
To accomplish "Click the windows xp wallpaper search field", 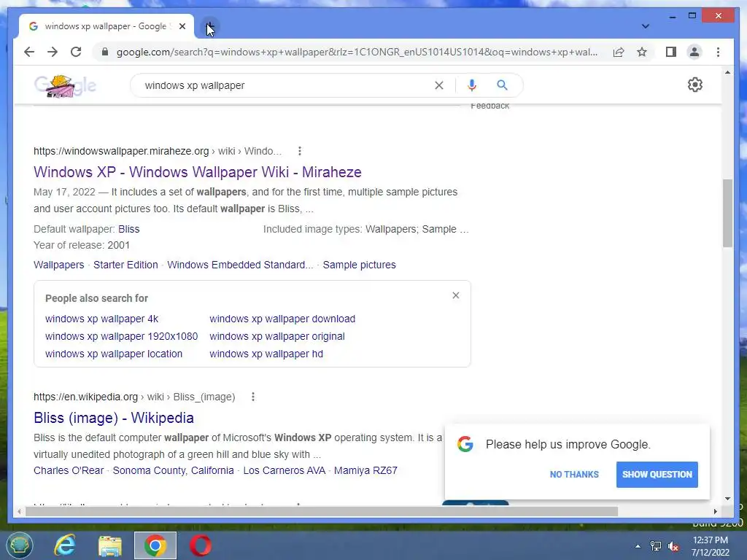I will tap(286, 85).
